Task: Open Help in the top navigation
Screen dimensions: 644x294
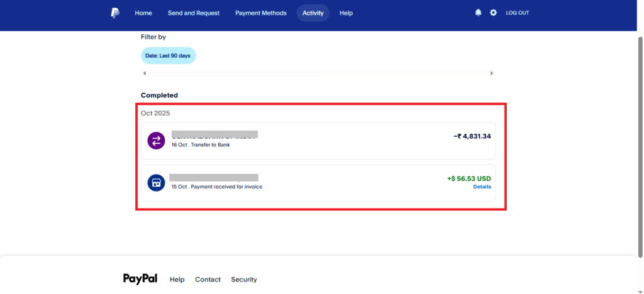Action: click(346, 13)
